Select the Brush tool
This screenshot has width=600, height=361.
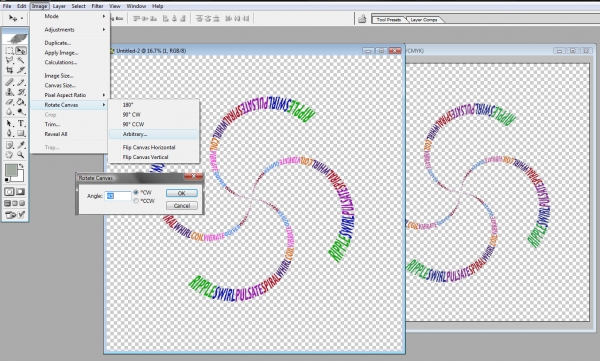coord(21,82)
